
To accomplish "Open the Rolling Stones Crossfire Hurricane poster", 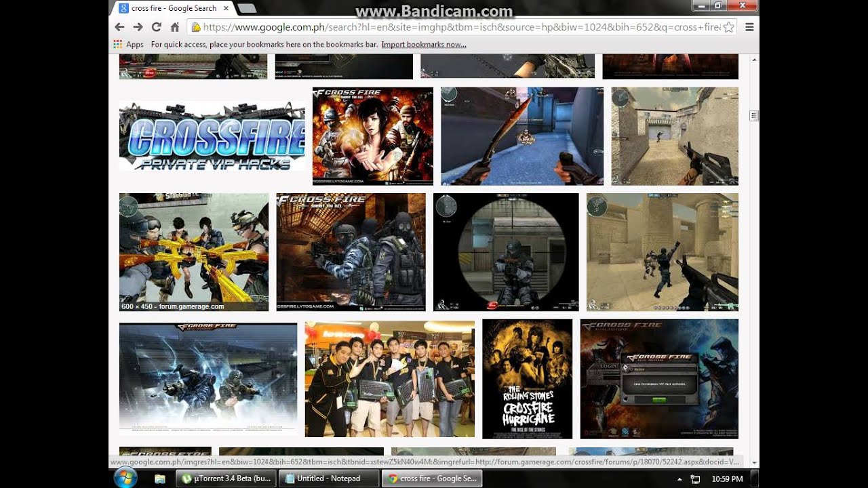I will point(527,379).
